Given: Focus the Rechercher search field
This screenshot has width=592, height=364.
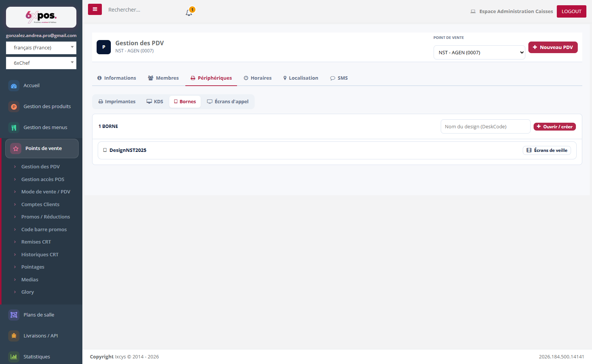Looking at the screenshot, I should [x=142, y=10].
